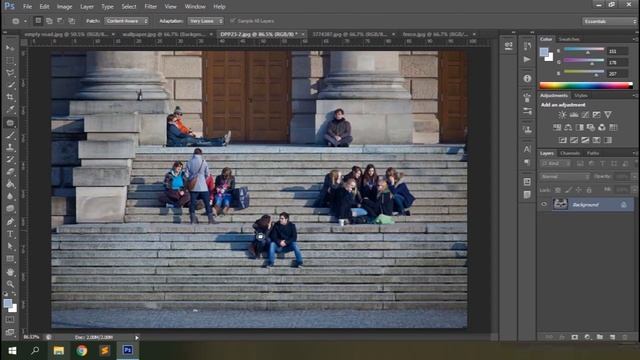
Task: Click foreground color swatch in Color panel
Action: coord(544,52)
